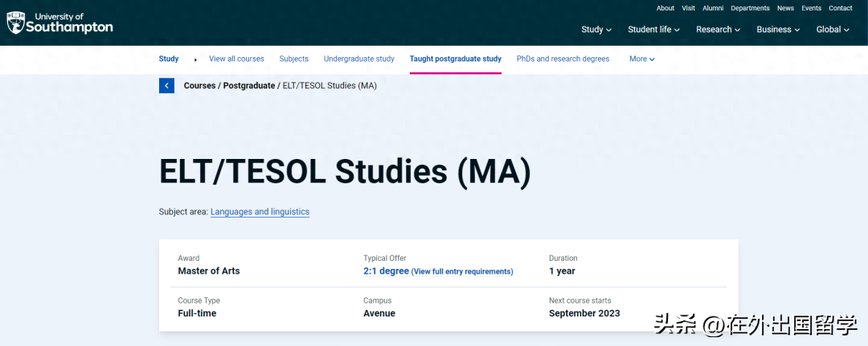This screenshot has width=868, height=346.
Task: Click the Alumni link in top bar
Action: point(713,8)
